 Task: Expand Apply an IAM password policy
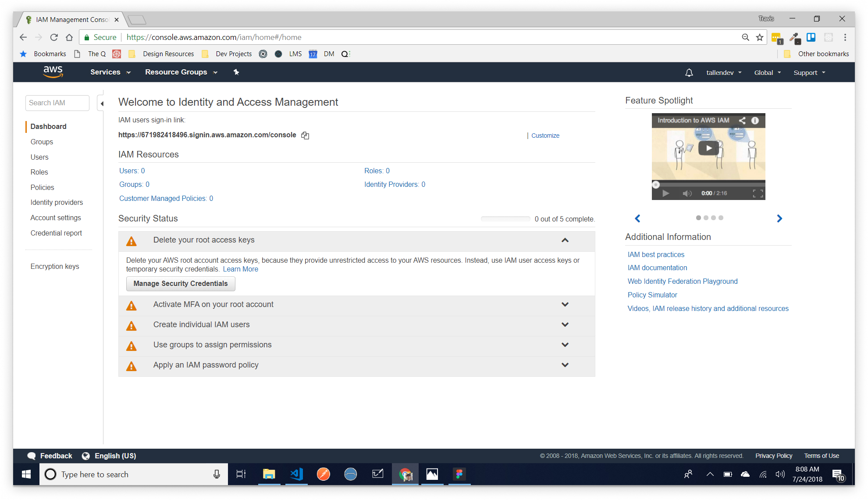pos(565,365)
